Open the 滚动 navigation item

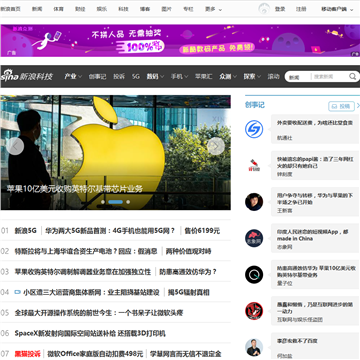pos(273,76)
